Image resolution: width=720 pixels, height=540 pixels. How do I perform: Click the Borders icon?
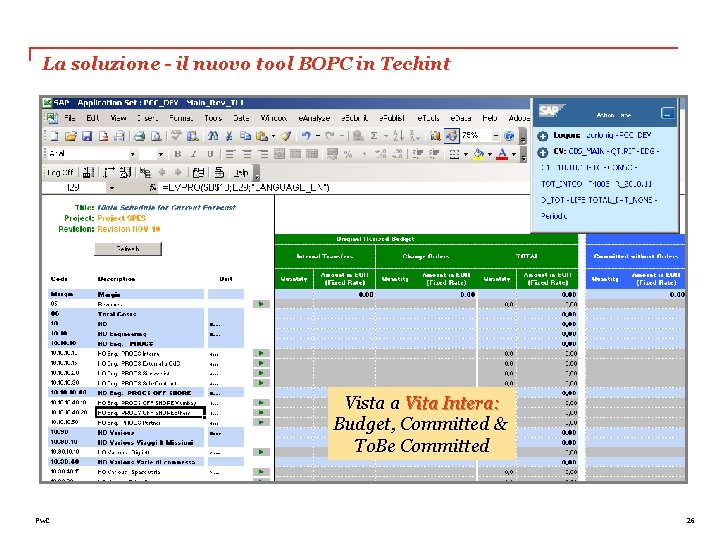coord(454,154)
